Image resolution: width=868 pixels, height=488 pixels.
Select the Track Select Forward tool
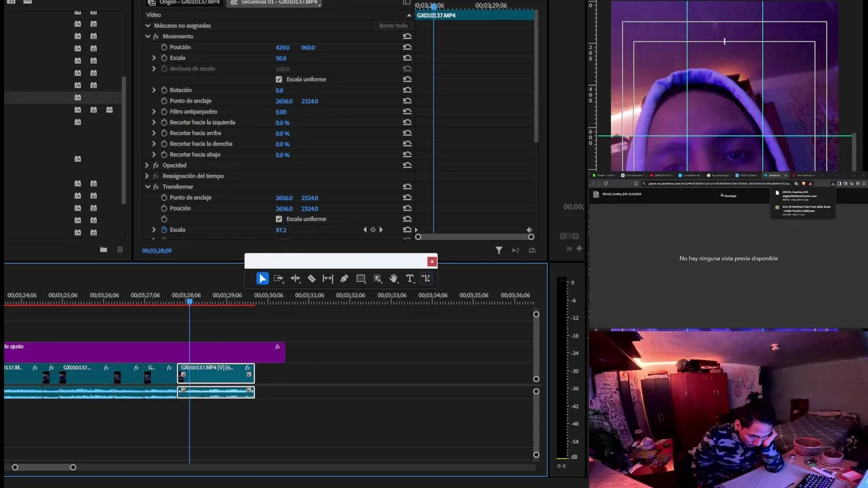click(279, 279)
